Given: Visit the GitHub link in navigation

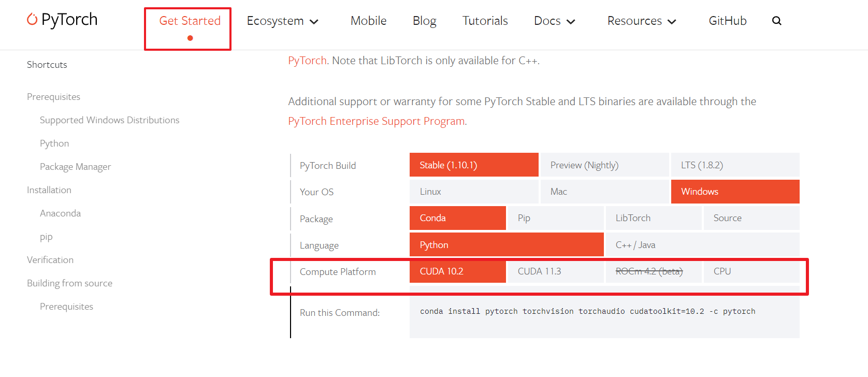Looking at the screenshot, I should click(x=727, y=21).
